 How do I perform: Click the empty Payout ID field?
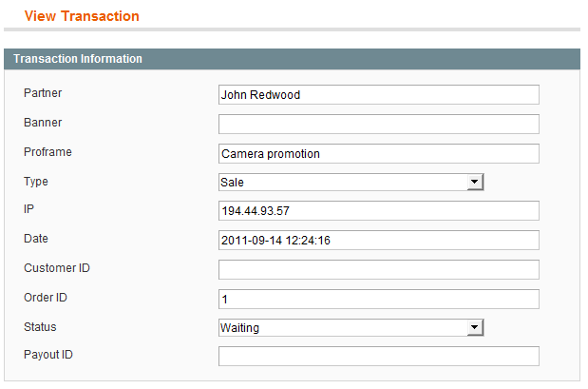click(379, 357)
